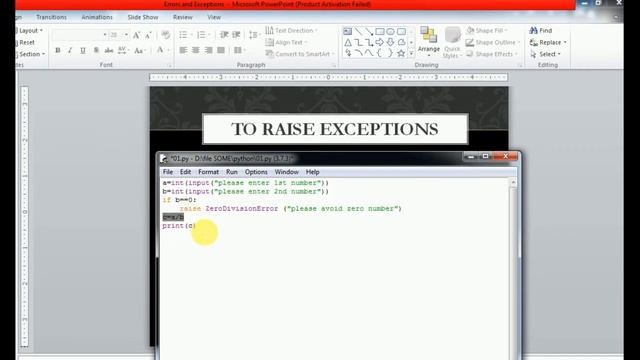The width and height of the screenshot is (640, 360).
Task: Click Decrease List Level icon
Action: (x=224, y=35)
